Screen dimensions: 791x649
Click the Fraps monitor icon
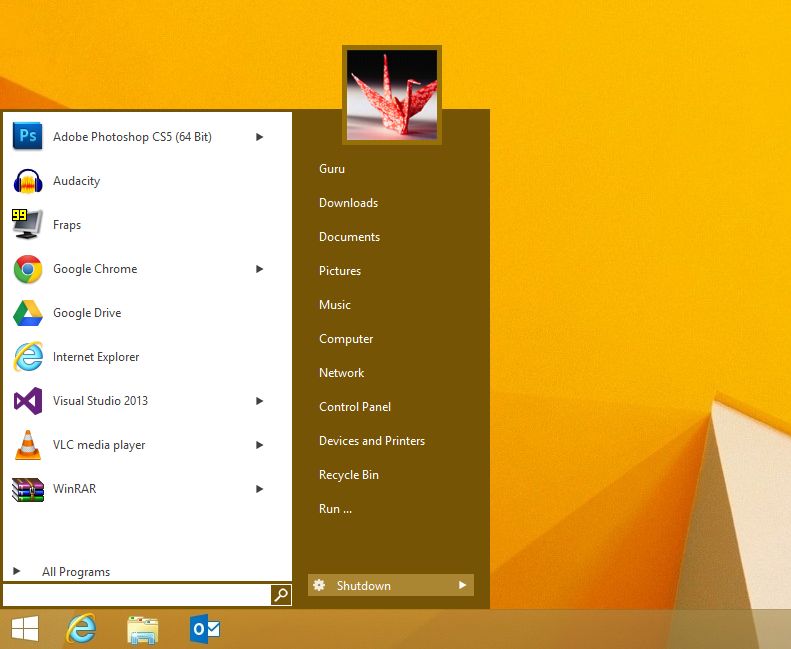27,225
